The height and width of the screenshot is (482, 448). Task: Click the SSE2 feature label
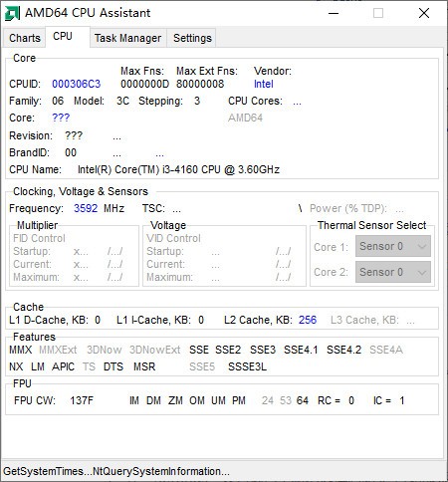tap(228, 350)
